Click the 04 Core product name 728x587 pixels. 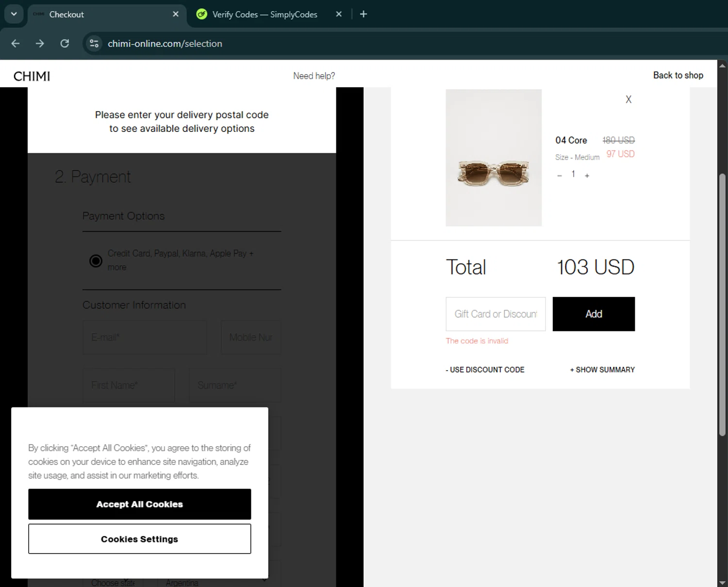tap(571, 140)
